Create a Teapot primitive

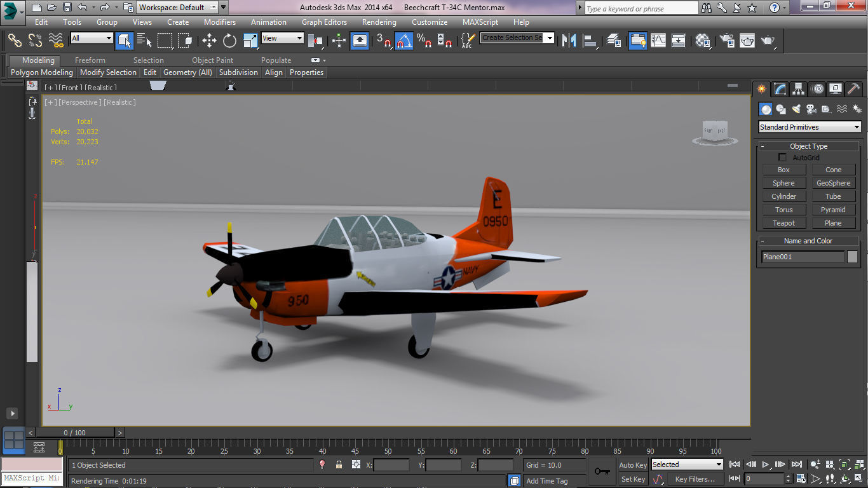pyautogui.click(x=783, y=223)
